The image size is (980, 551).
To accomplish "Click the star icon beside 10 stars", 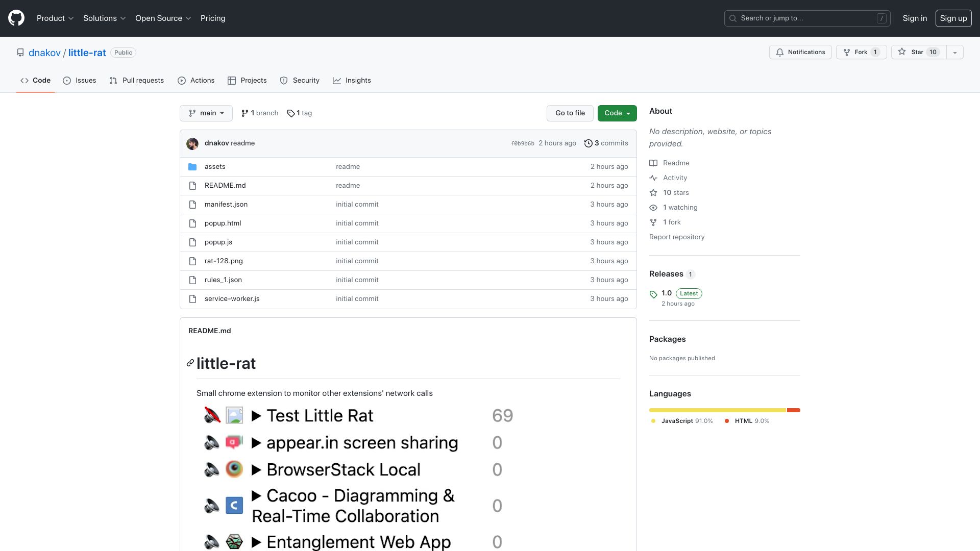I will pos(653,193).
